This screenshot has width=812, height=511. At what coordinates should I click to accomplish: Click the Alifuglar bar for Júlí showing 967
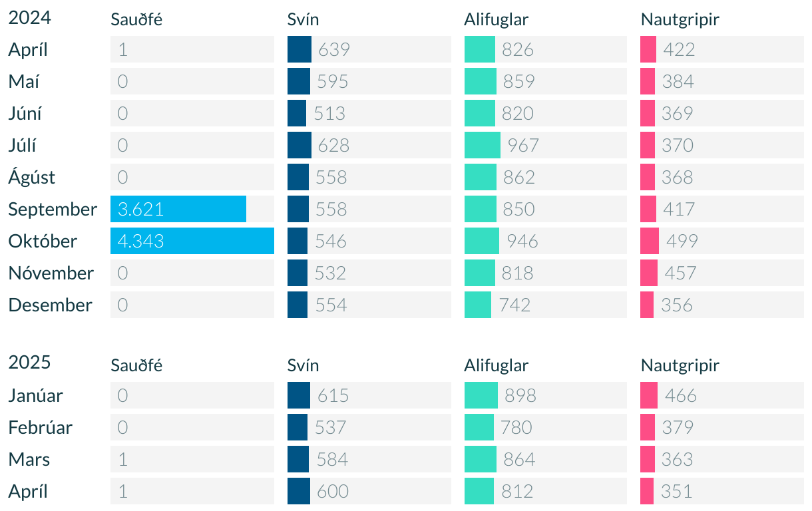[483, 145]
